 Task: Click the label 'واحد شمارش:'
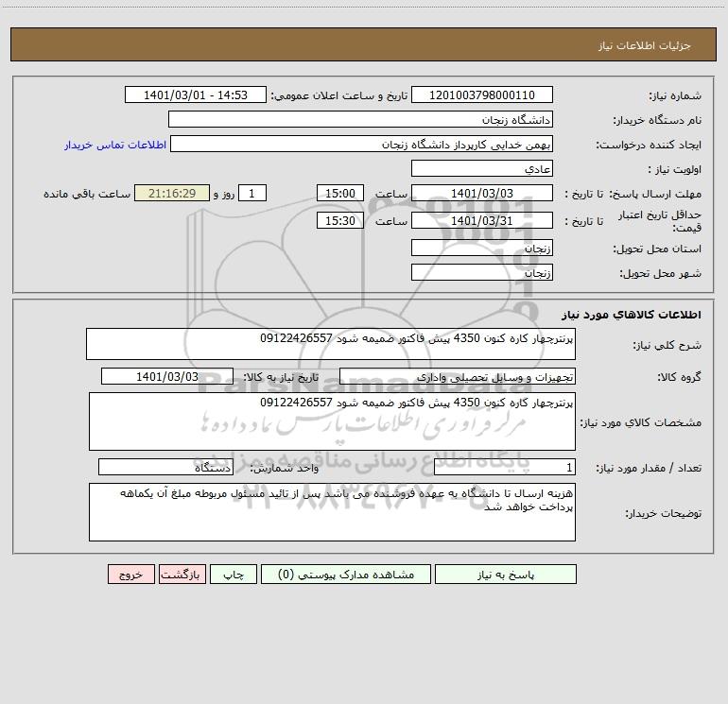[285, 468]
